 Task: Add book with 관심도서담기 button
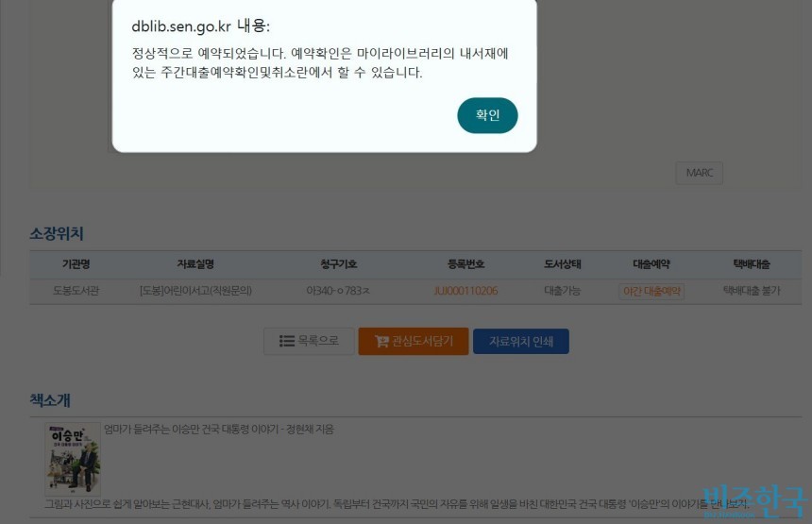(x=414, y=341)
